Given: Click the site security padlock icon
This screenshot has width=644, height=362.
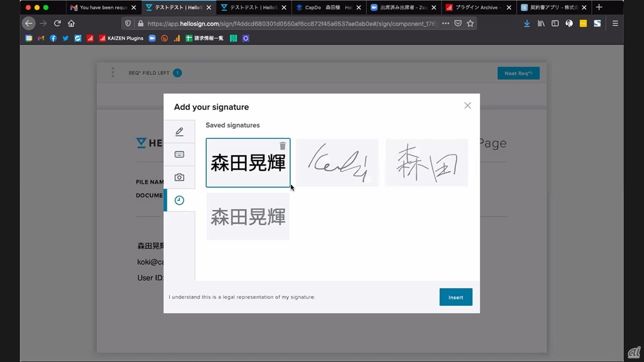Looking at the screenshot, I should tap(141, 24).
